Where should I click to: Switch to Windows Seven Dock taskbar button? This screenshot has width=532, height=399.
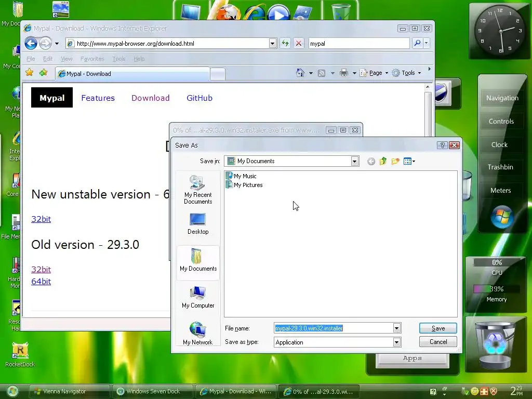[x=153, y=391]
